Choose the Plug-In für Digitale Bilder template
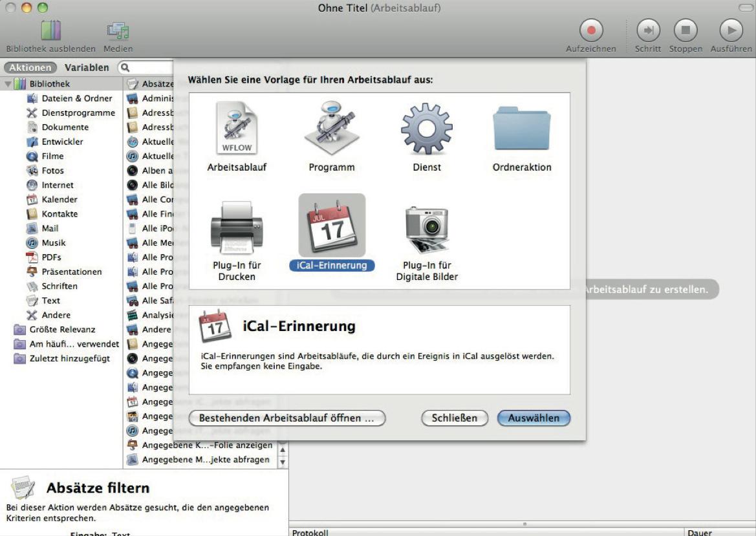Image resolution: width=756 pixels, height=536 pixels. point(427,229)
